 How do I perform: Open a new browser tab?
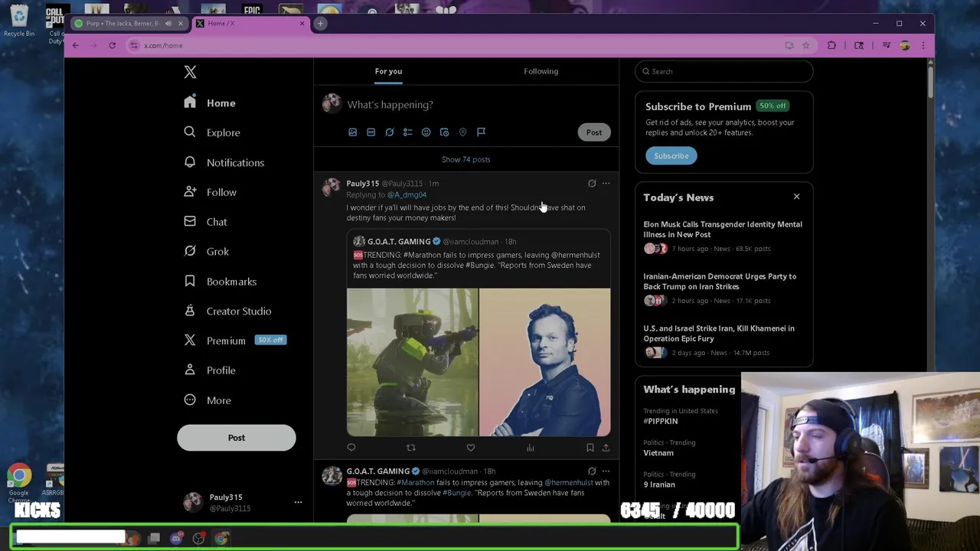tap(320, 24)
